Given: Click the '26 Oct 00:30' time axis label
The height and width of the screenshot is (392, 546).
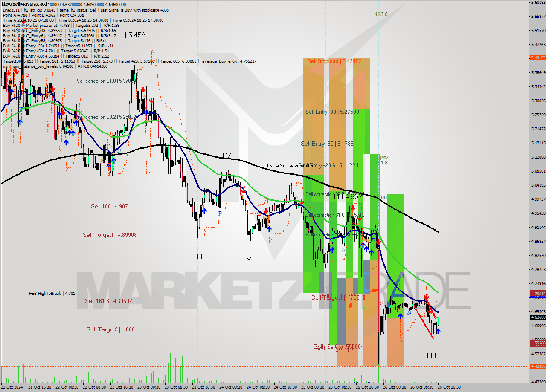Looking at the screenshot, I should tap(395, 387).
